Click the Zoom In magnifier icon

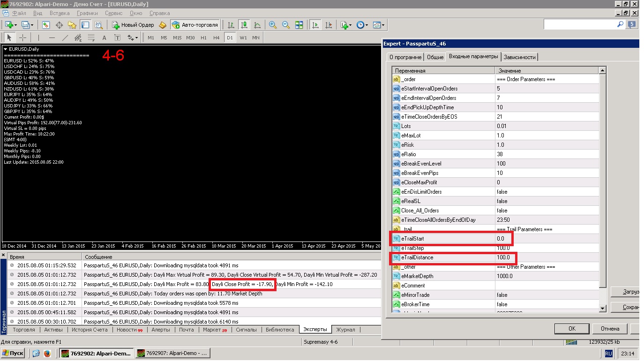pos(273,25)
